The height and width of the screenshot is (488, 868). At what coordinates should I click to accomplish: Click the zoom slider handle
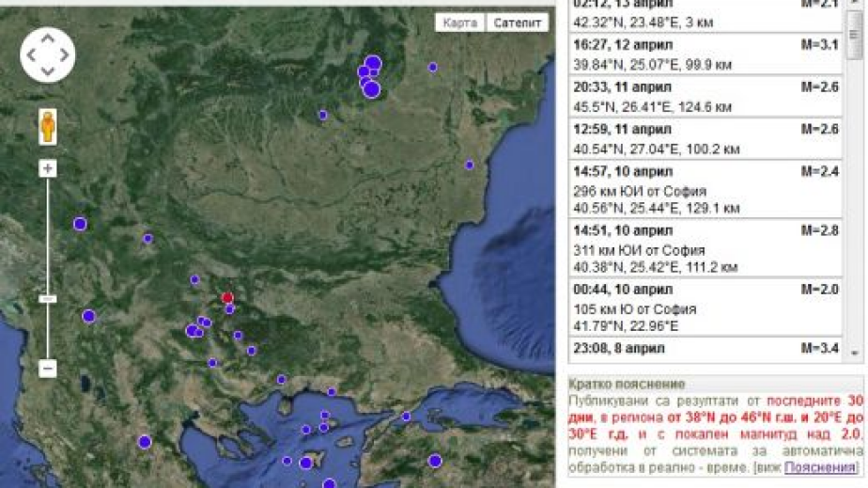[48, 298]
